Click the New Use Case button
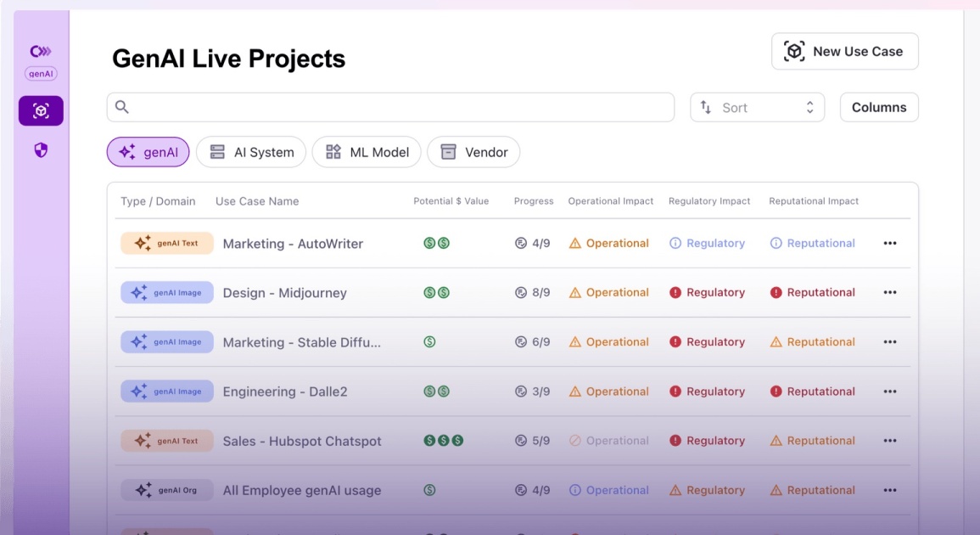980x535 pixels. coord(844,52)
